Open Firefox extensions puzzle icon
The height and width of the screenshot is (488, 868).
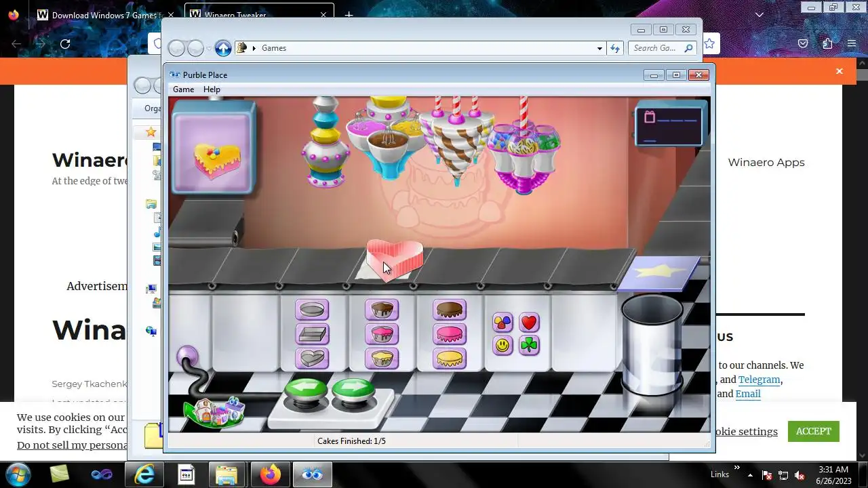827,44
